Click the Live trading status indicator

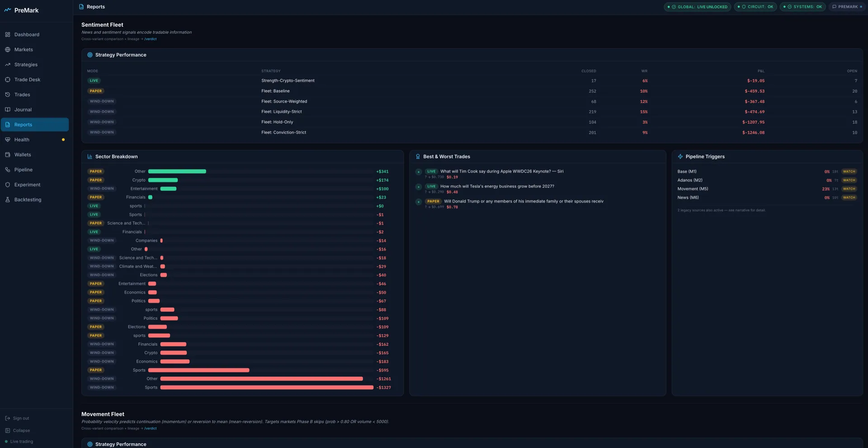(x=19, y=442)
